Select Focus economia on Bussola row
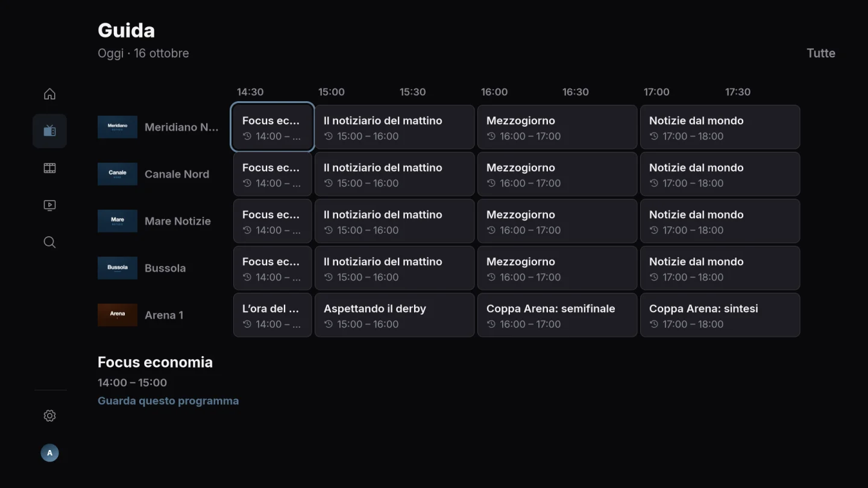Image resolution: width=868 pixels, height=488 pixels. pos(272,268)
